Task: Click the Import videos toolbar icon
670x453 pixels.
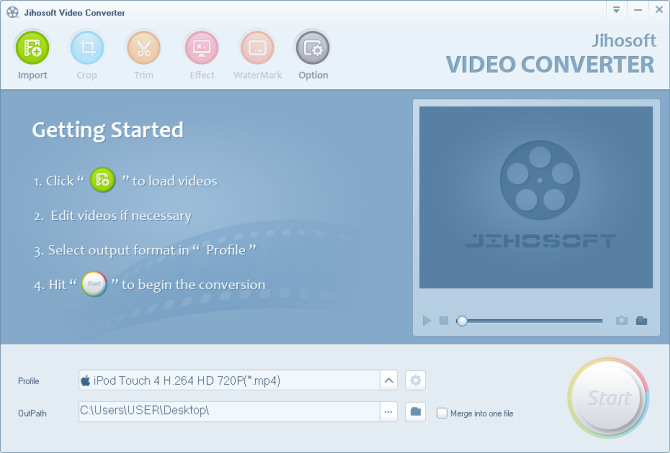Action: pyautogui.click(x=32, y=48)
